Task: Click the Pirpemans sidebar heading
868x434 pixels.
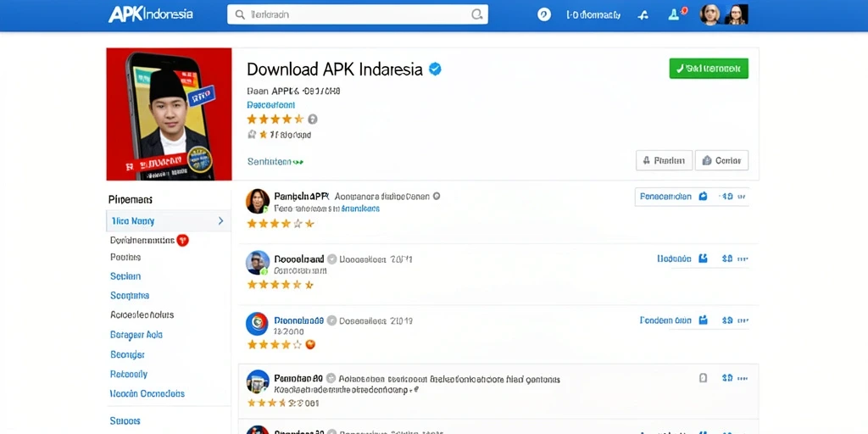Action: (131, 199)
